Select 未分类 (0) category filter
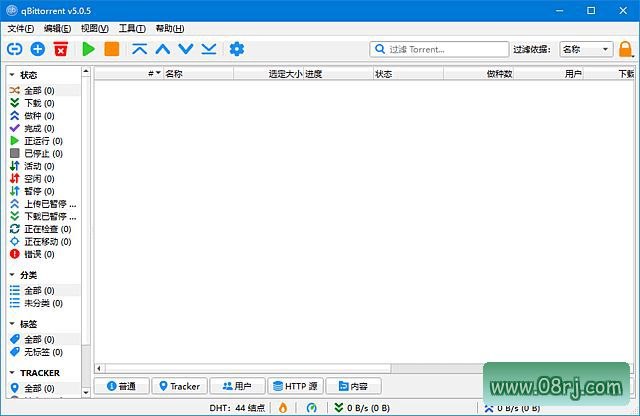Screen dimensions: 640x416 click(x=44, y=303)
